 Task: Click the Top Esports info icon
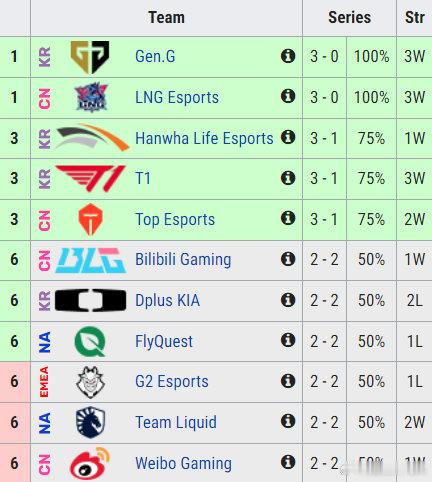pos(288,218)
